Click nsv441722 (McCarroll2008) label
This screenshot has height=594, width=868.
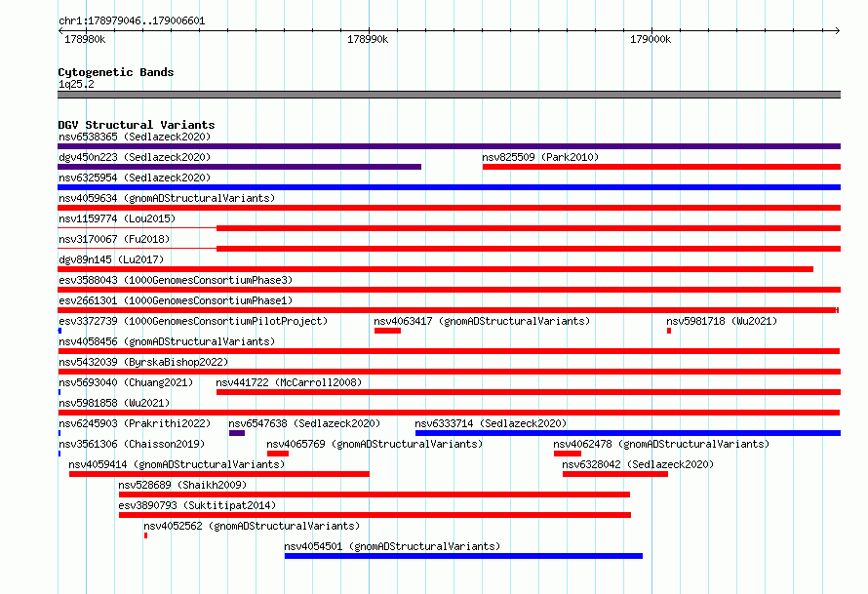[289, 382]
